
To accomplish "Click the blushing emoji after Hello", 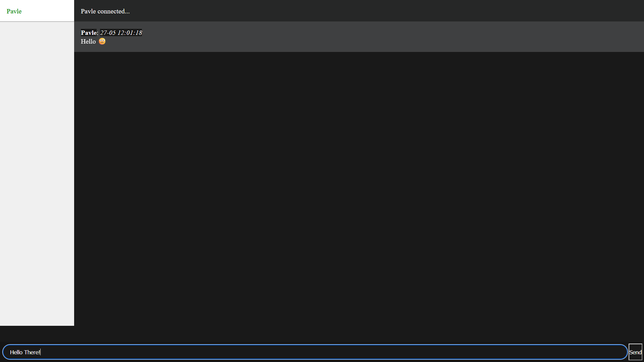I will coord(102,41).
